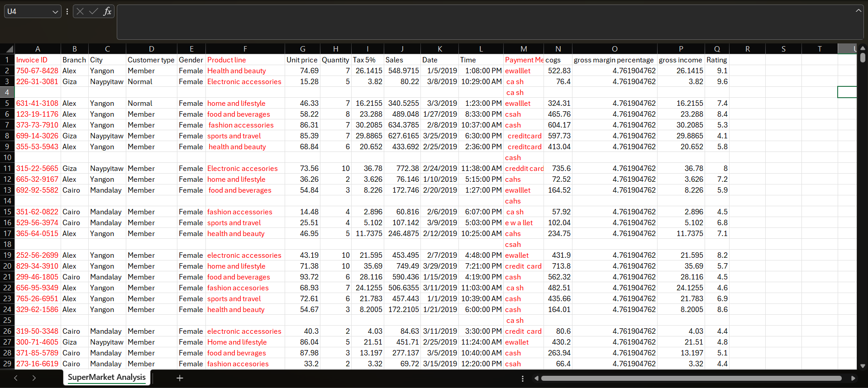868x388 pixels.
Task: Click the vertical scrollbar thumb
Action: click(x=863, y=57)
